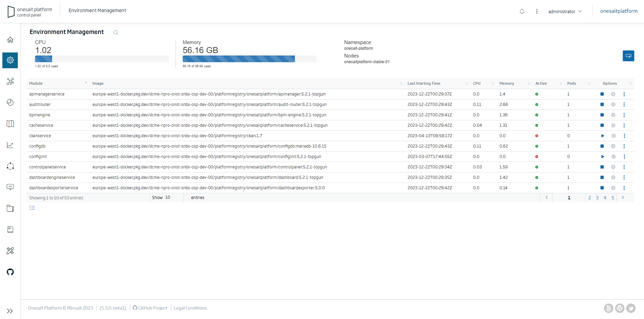Stop the bpmengine module
The width and height of the screenshot is (644, 319).
[602, 115]
